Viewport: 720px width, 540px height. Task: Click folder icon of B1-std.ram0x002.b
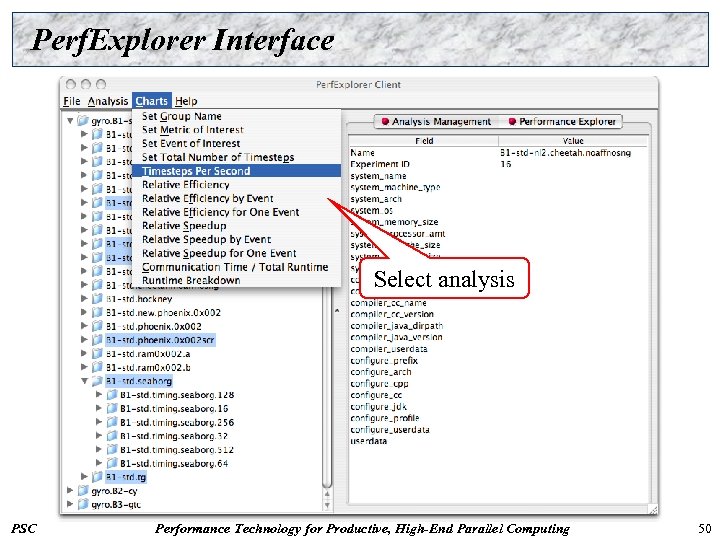pyautogui.click(x=97, y=367)
